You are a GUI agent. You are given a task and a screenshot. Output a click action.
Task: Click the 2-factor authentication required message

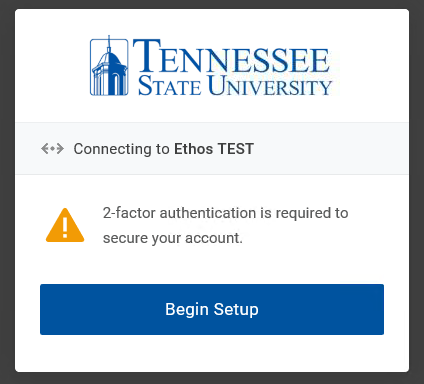(225, 225)
